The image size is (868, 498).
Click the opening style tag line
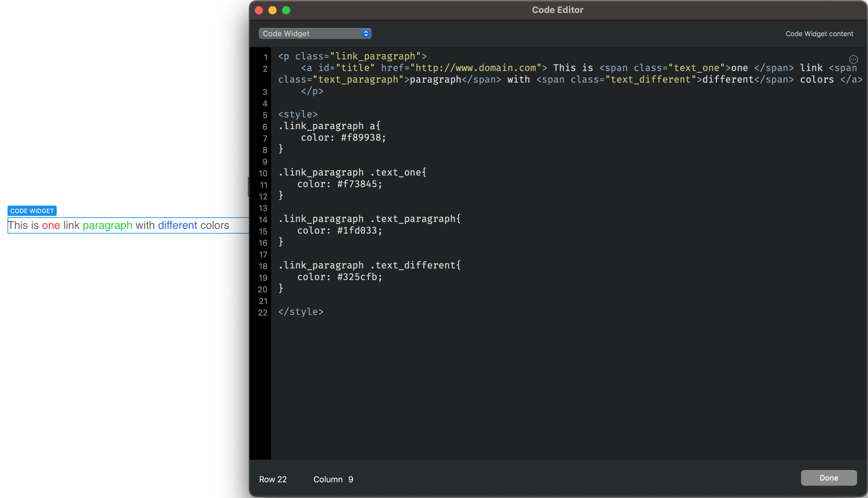click(x=298, y=114)
